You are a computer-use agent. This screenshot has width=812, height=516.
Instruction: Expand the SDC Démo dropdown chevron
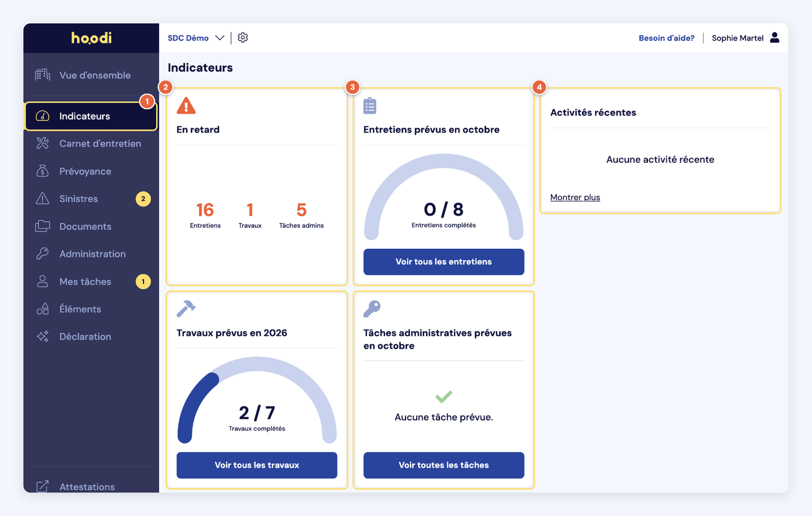tap(220, 38)
